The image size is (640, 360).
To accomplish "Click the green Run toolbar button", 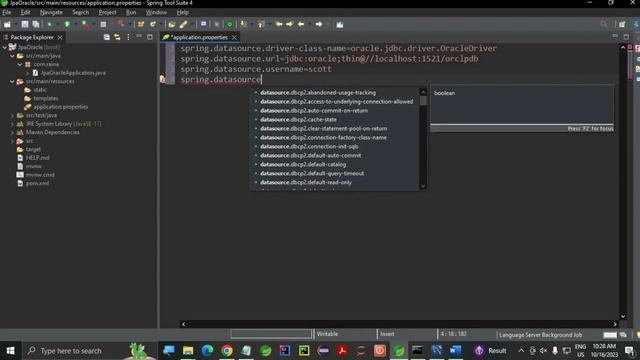I will 67,24.
